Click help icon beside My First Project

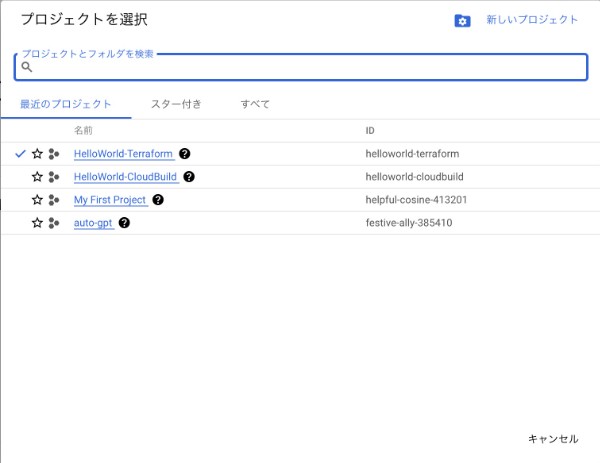pos(158,200)
